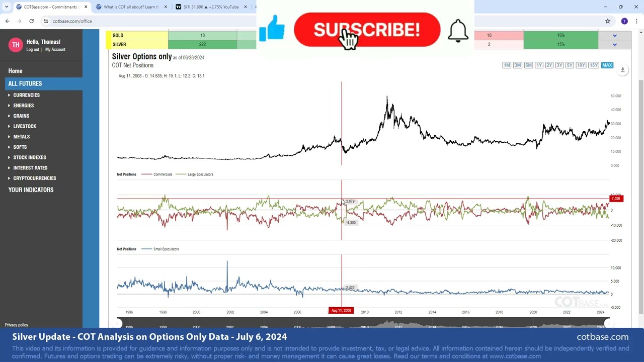Close the SI1! YouTube tab
The width and height of the screenshot is (644, 362).
pos(246,7)
